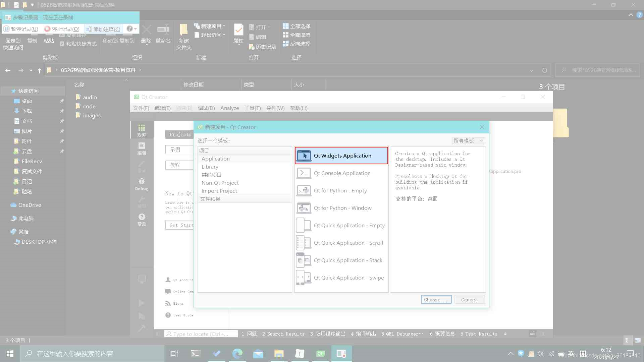644x362 pixels.
Task: Select Qt Console Application template
Action: 342,173
